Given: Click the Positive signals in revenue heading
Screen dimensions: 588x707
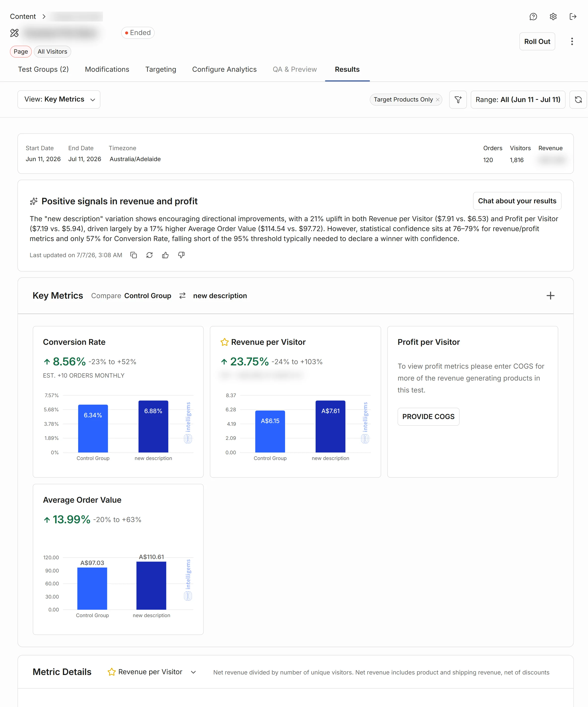Looking at the screenshot, I should pos(119,201).
